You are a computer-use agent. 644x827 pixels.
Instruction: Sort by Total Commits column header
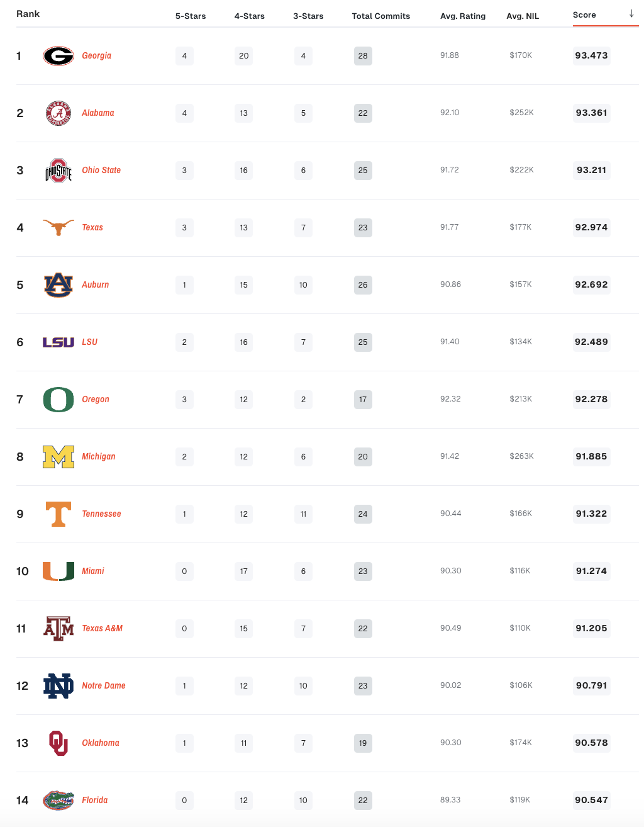(x=380, y=16)
